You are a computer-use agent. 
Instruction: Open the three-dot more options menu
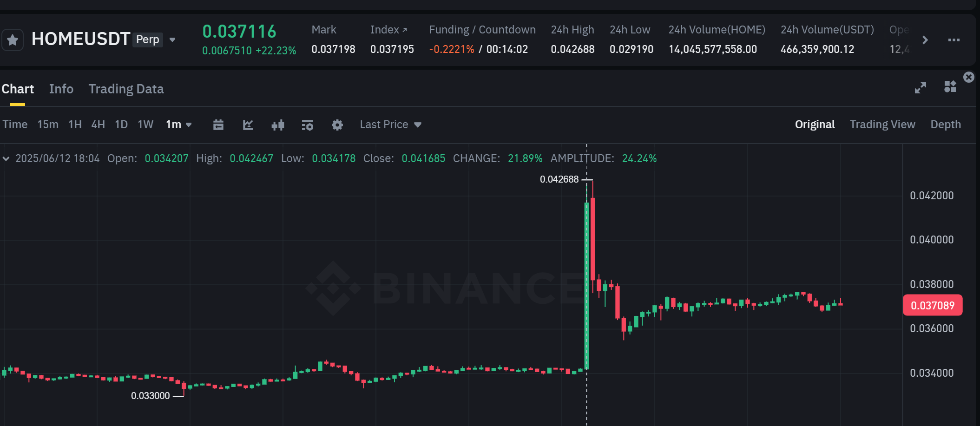(954, 40)
